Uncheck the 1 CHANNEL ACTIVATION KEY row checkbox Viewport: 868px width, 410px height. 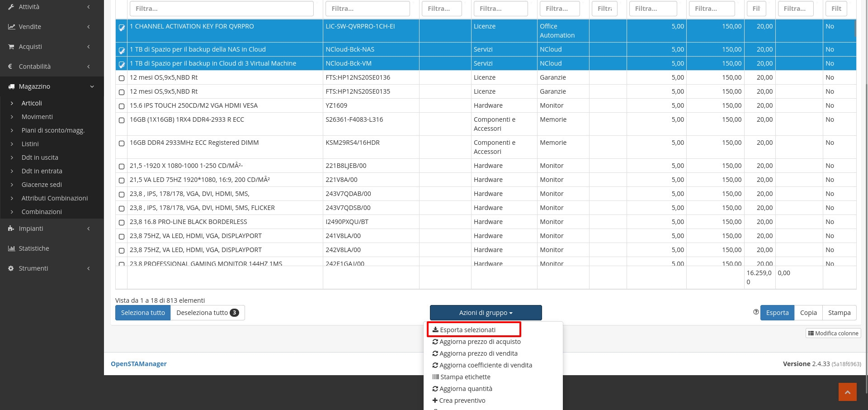[122, 28]
